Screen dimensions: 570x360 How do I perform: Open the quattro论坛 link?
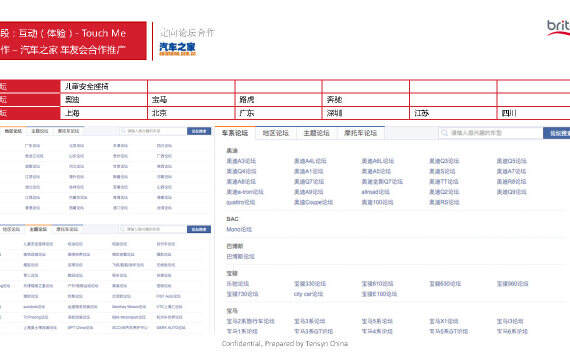pos(241,202)
